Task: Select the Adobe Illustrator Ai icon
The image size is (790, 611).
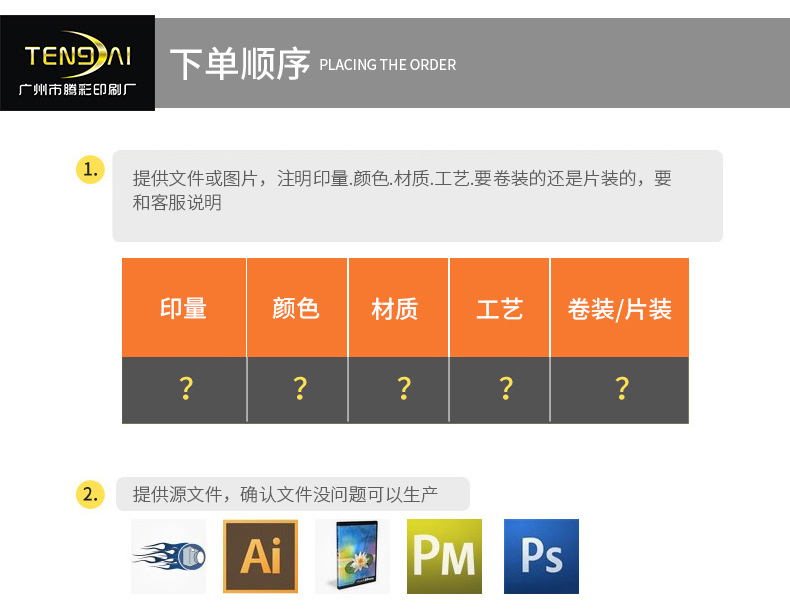Action: [x=260, y=557]
